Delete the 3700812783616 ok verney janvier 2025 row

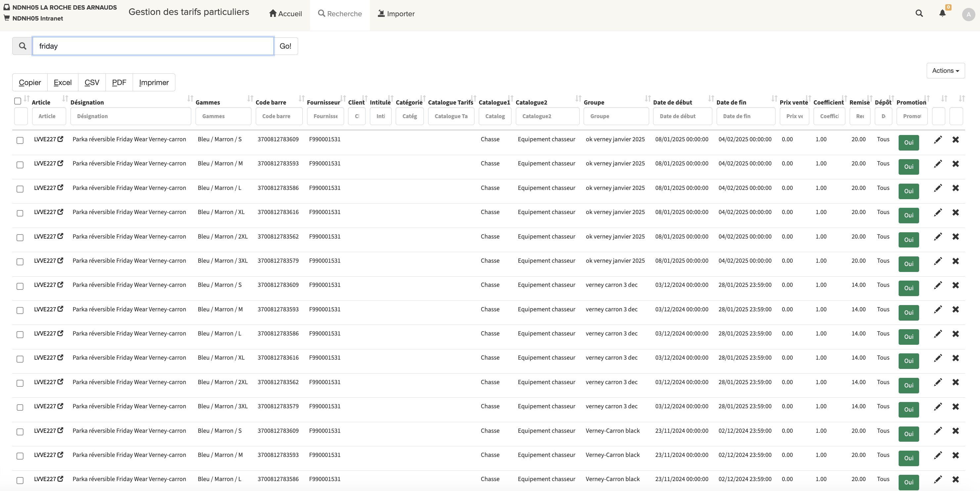pos(956,213)
